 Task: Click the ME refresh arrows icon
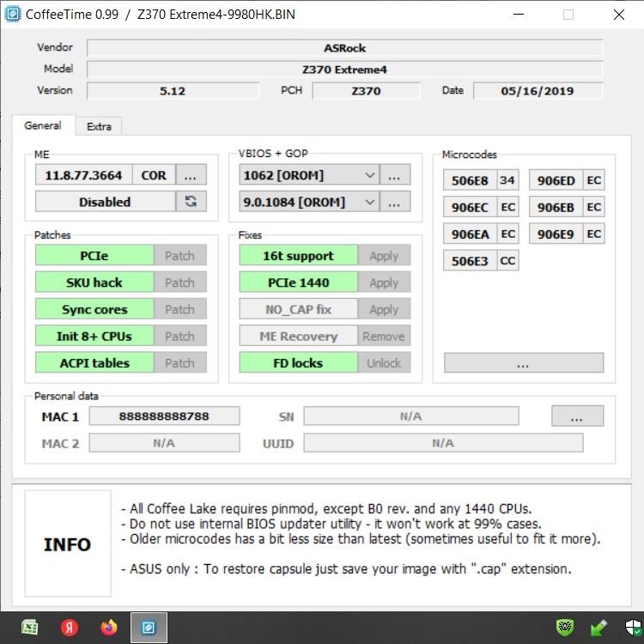pyautogui.click(x=191, y=201)
